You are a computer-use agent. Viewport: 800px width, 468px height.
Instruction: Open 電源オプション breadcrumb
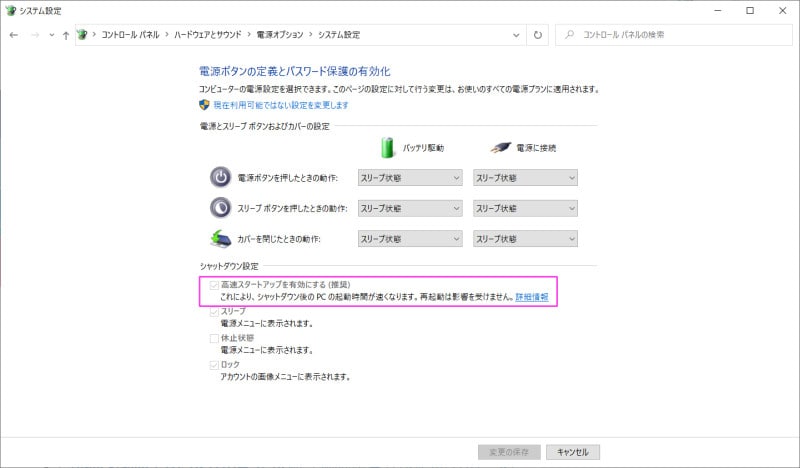pyautogui.click(x=280, y=35)
